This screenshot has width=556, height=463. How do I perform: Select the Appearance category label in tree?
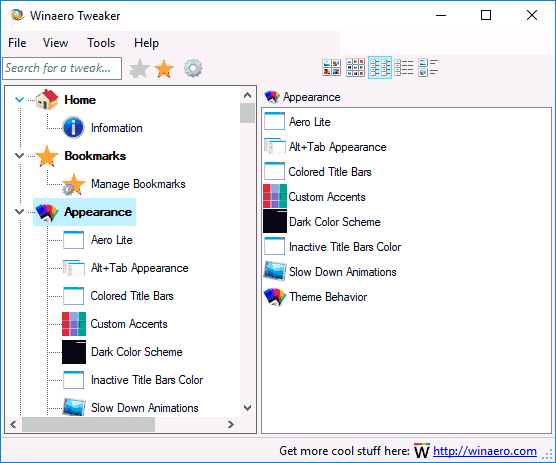click(98, 212)
